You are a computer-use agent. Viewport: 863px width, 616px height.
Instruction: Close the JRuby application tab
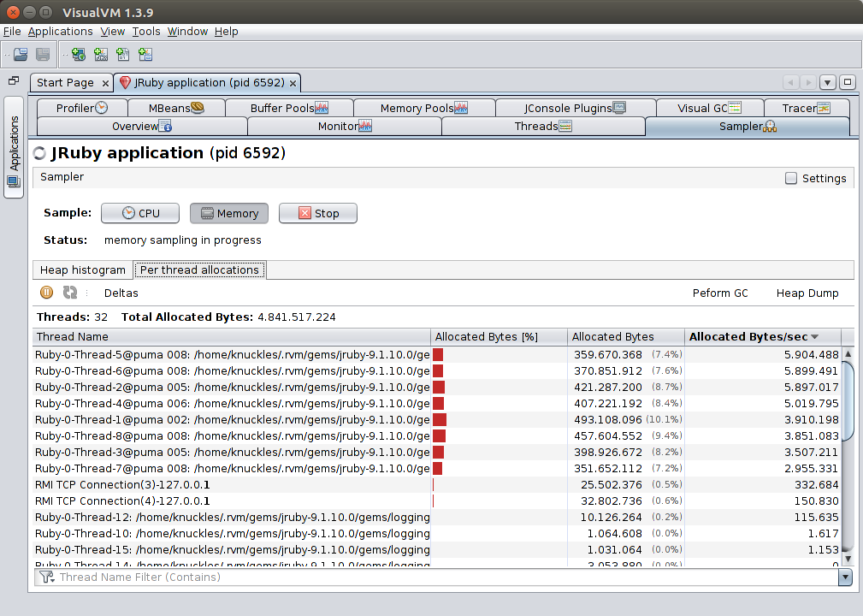tap(293, 83)
